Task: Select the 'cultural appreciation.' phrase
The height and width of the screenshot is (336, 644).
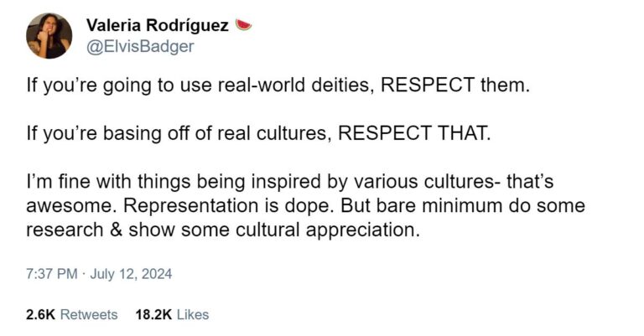Action: [x=328, y=230]
